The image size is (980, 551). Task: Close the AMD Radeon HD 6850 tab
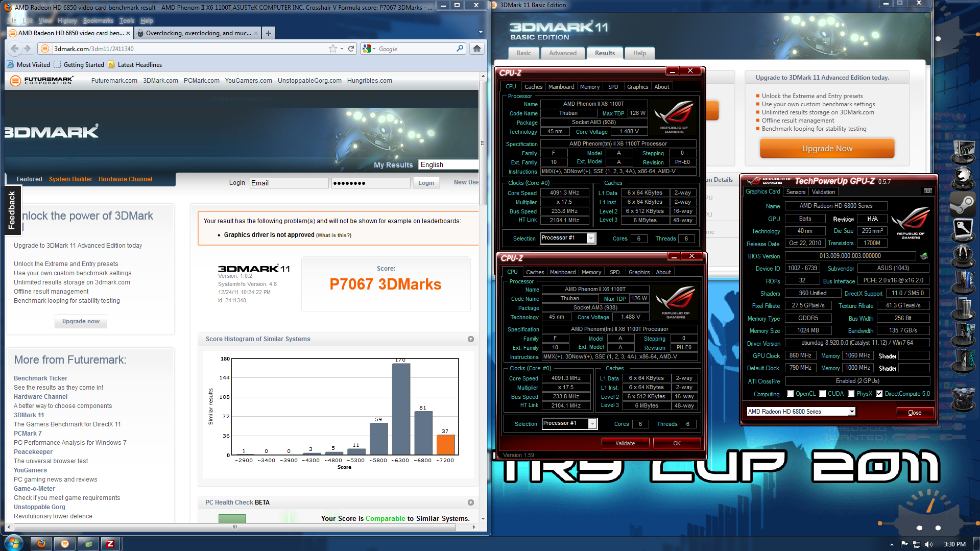[x=128, y=33]
